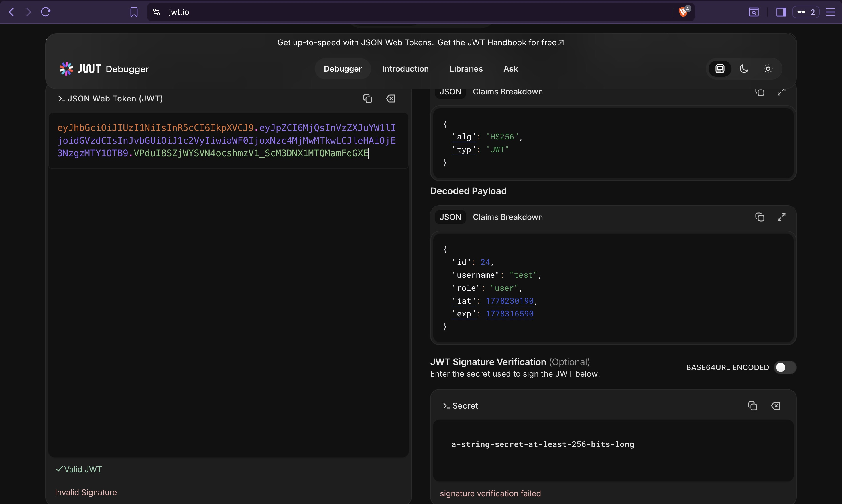Open the Ask nav tab
Image resolution: width=842 pixels, height=504 pixels.
[511, 69]
